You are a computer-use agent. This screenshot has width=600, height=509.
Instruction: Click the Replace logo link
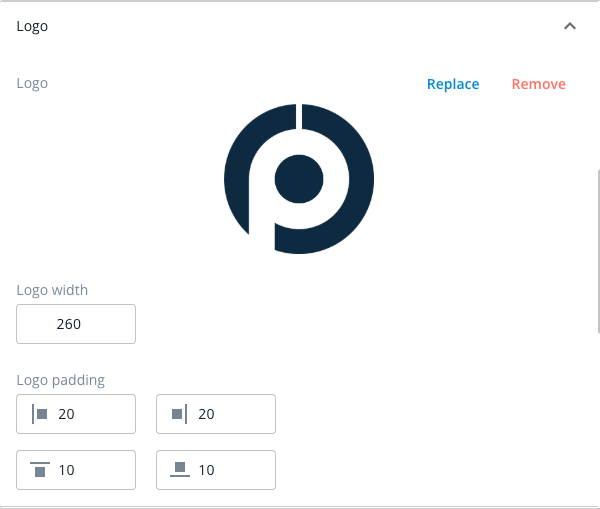453,84
